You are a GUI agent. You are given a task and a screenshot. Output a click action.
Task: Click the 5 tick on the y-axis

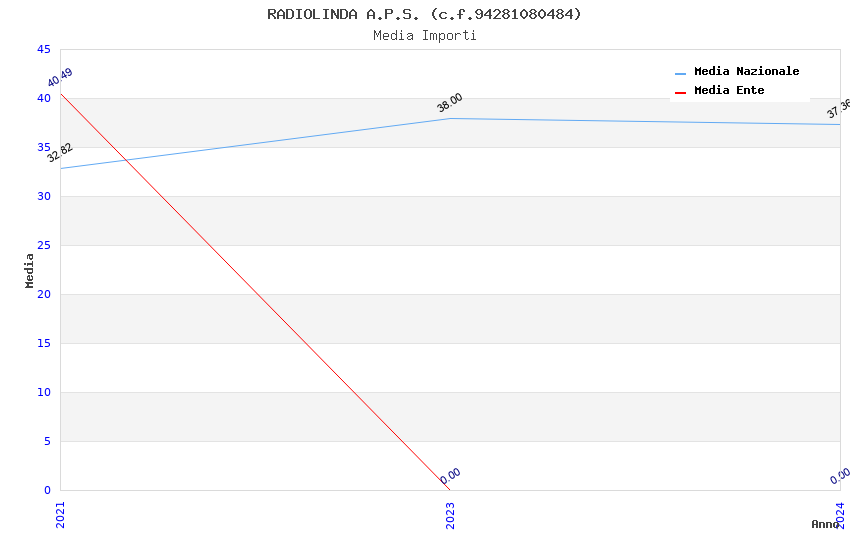click(46, 442)
